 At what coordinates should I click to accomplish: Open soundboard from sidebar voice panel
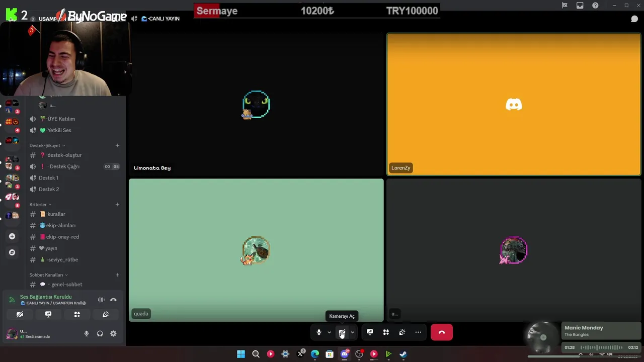pos(106,314)
